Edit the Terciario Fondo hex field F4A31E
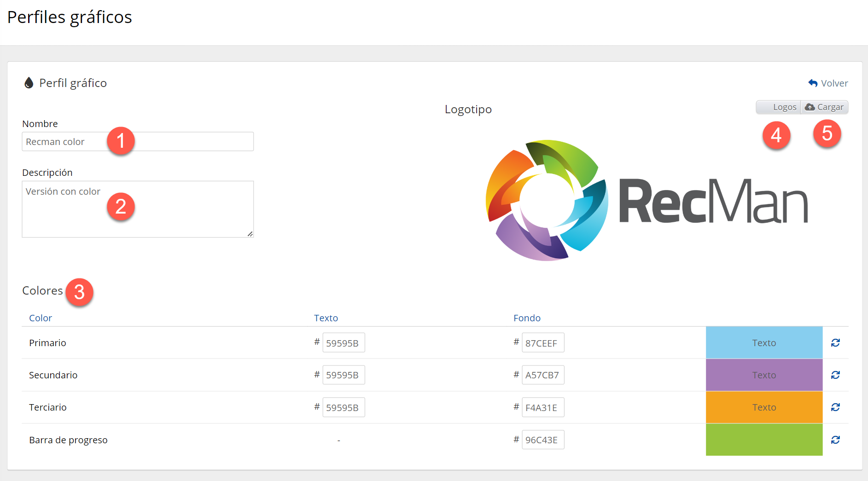 (x=543, y=407)
